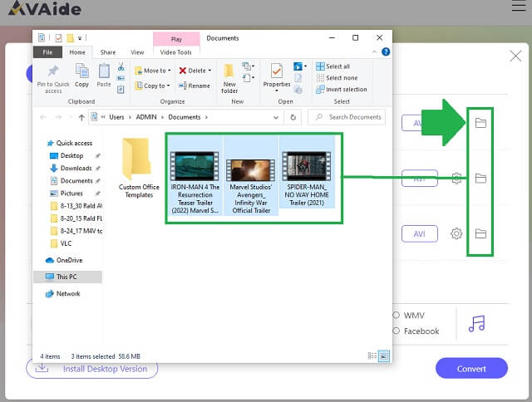Image resolution: width=532 pixels, height=402 pixels.
Task: Select Network in navigation pane
Action: (63, 293)
